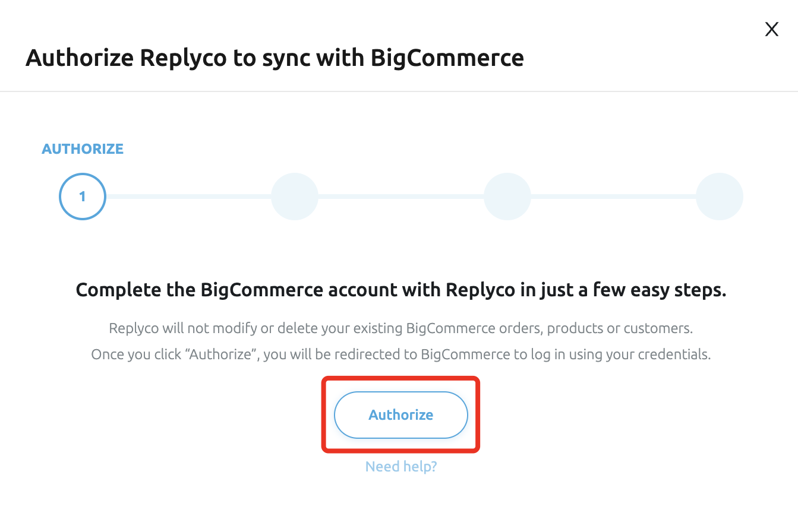Click the third step circle
This screenshot has height=532, width=798.
pos(507,197)
